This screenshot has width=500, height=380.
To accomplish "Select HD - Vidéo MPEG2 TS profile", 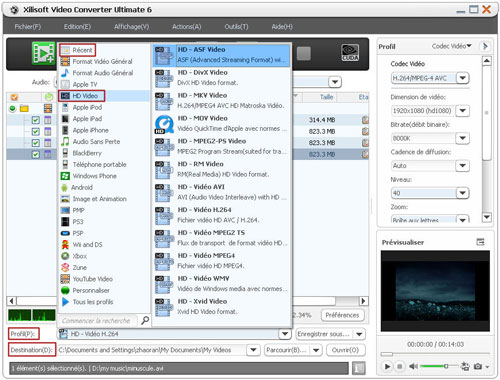I will tap(222, 238).
